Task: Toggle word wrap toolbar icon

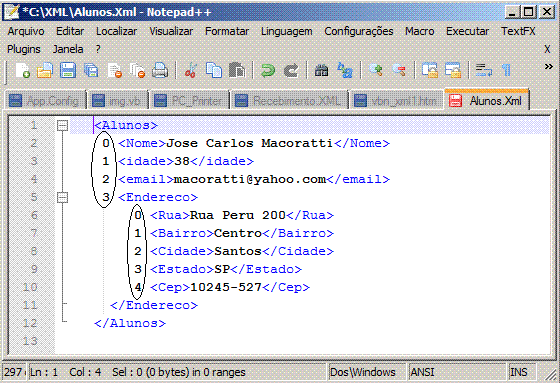Action: [x=484, y=70]
